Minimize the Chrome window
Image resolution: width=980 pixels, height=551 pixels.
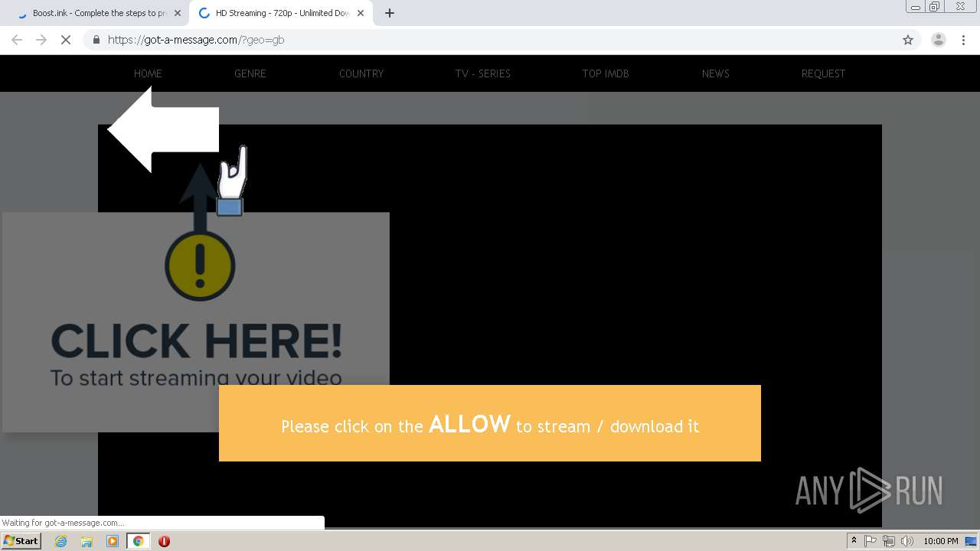pos(916,7)
